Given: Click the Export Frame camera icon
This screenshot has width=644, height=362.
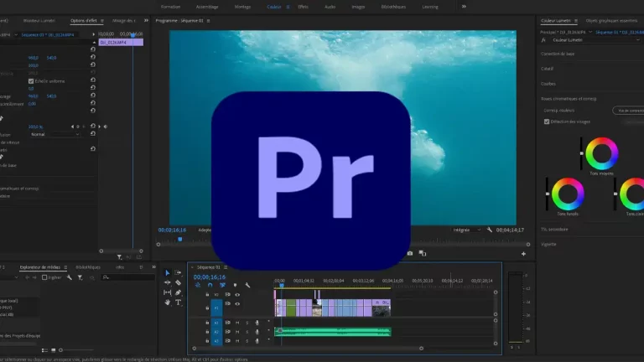Looking at the screenshot, I should click(x=410, y=253).
